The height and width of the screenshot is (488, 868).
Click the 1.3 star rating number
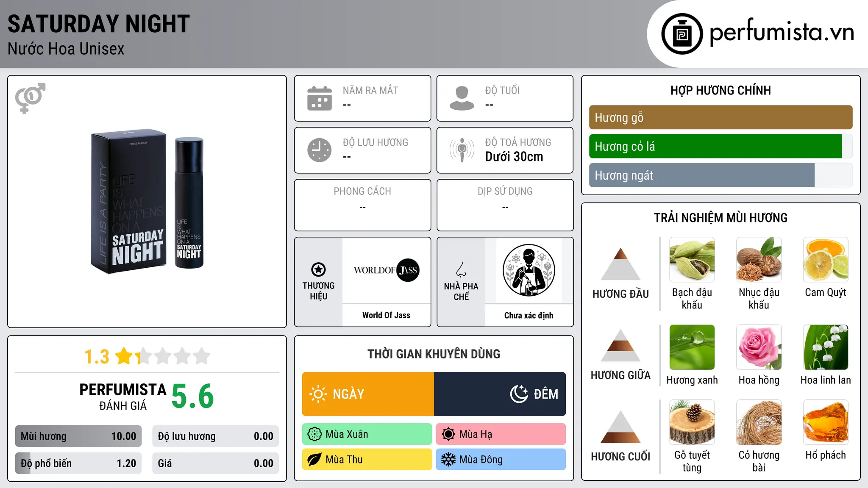97,357
